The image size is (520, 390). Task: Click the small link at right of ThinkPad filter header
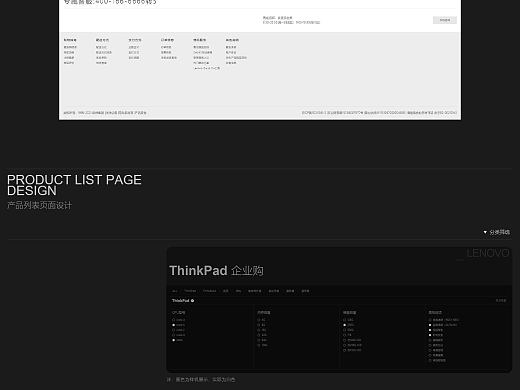tap(501, 301)
